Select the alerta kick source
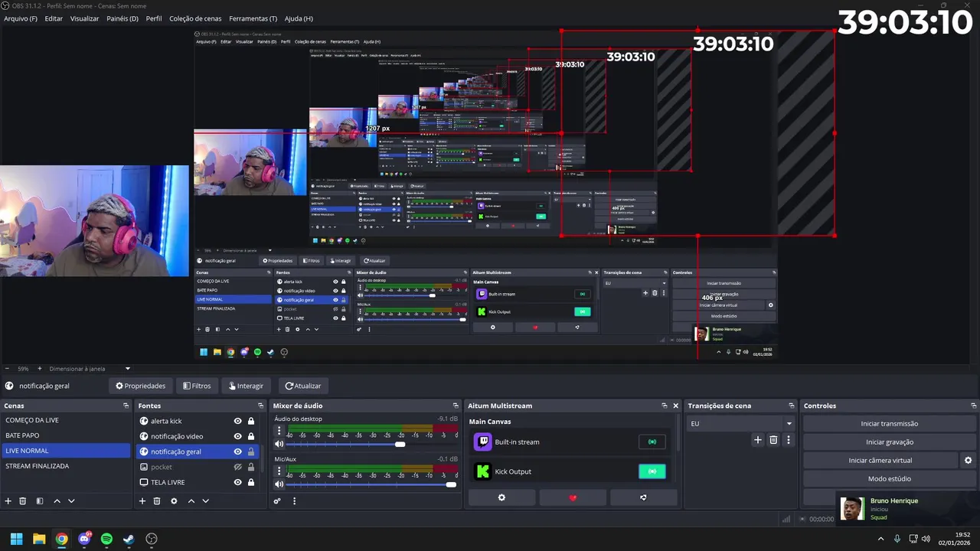The width and height of the screenshot is (980, 551). [x=166, y=421]
